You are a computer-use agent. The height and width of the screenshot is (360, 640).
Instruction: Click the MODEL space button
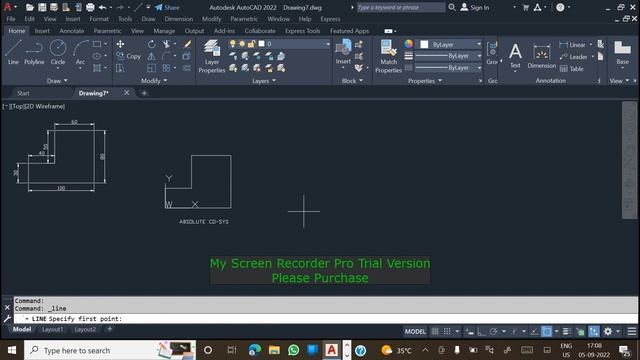[415, 331]
